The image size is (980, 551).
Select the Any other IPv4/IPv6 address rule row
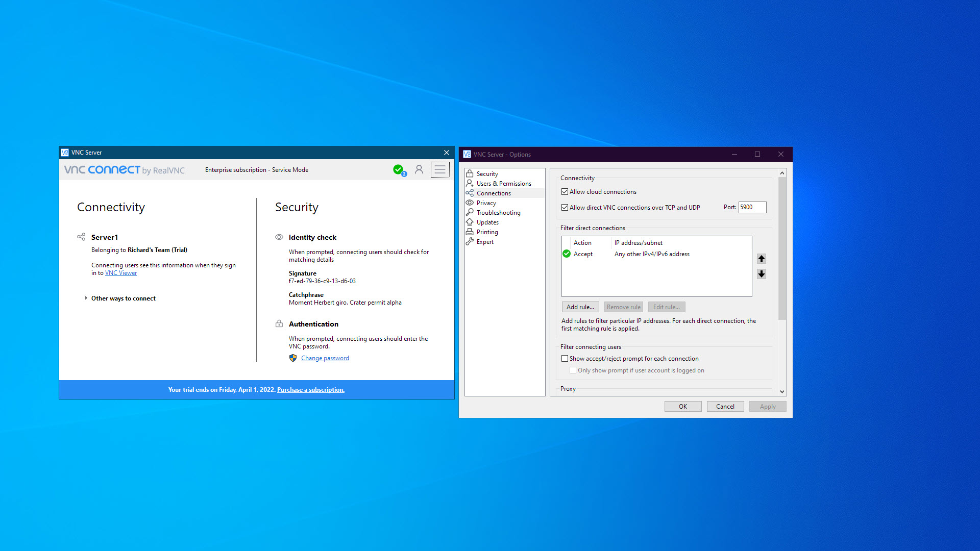657,254
